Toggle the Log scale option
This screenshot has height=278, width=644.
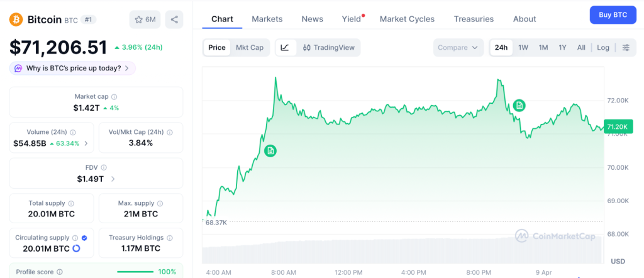pos(603,47)
